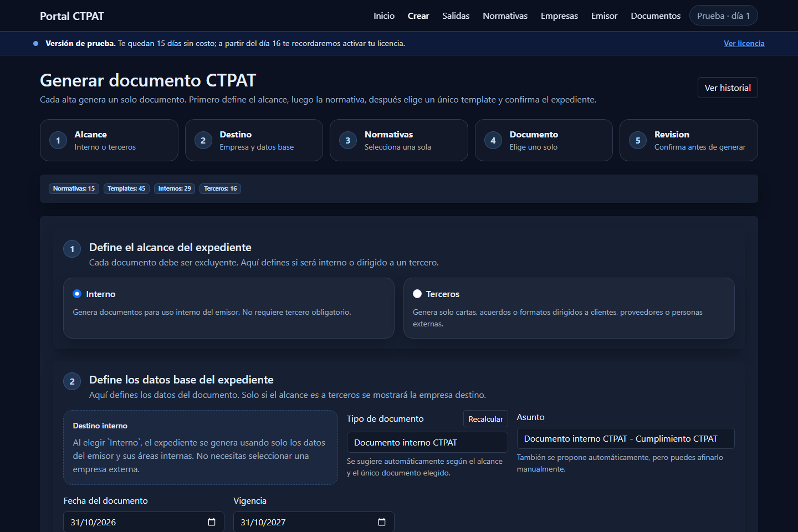Select the Terceros radio option

click(x=417, y=294)
